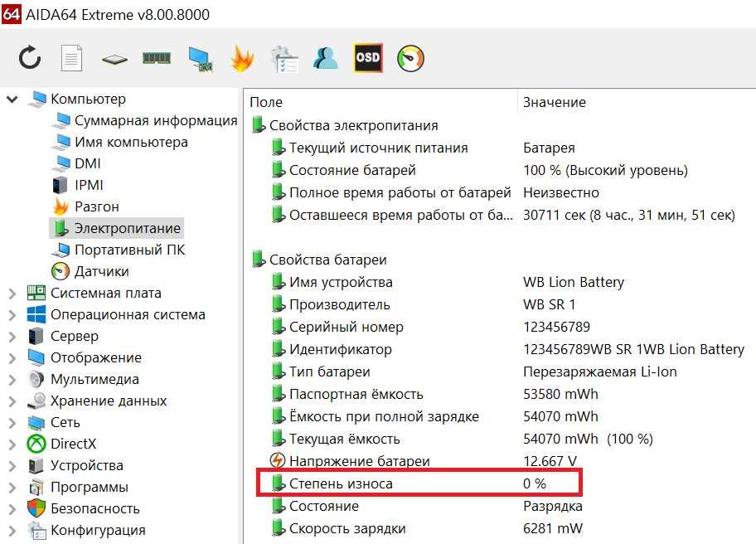Open the Разгон tree item
The height and width of the screenshot is (544, 756).
click(85, 206)
